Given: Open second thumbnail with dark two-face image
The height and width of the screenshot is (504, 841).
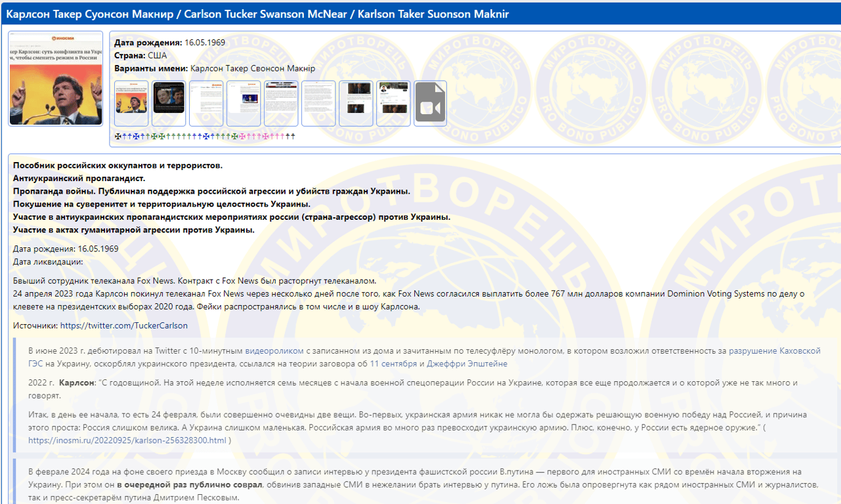Looking at the screenshot, I should (169, 104).
